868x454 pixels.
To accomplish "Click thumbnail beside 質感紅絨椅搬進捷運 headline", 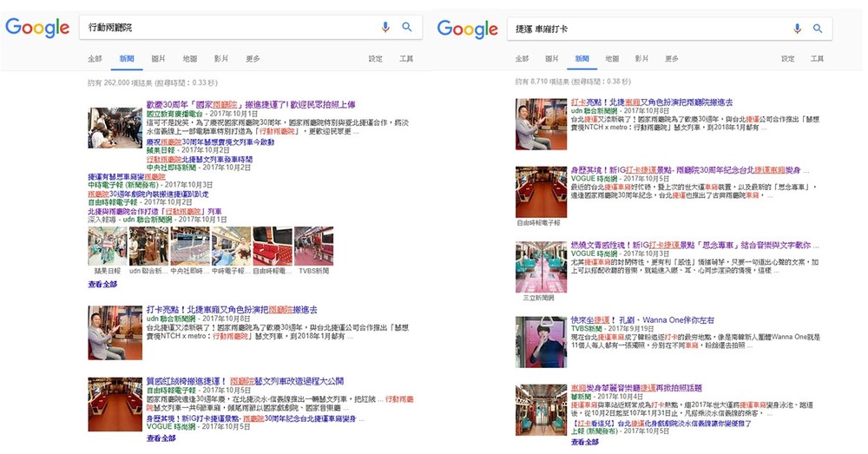I will click(115, 405).
